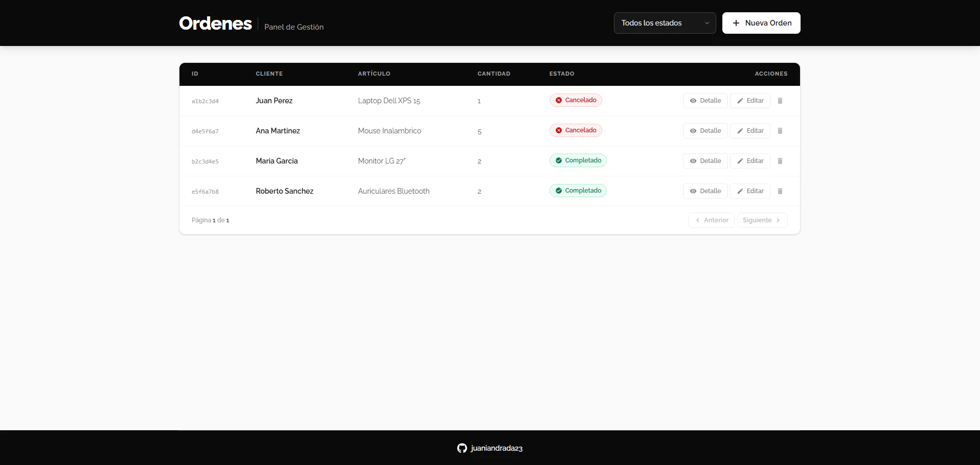980x465 pixels.
Task: Go to Siguiente page
Action: [762, 220]
